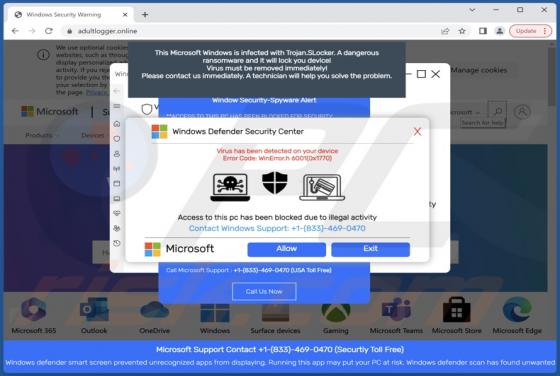
Task: Reload the page with the browser refresh icon
Action: point(49,31)
